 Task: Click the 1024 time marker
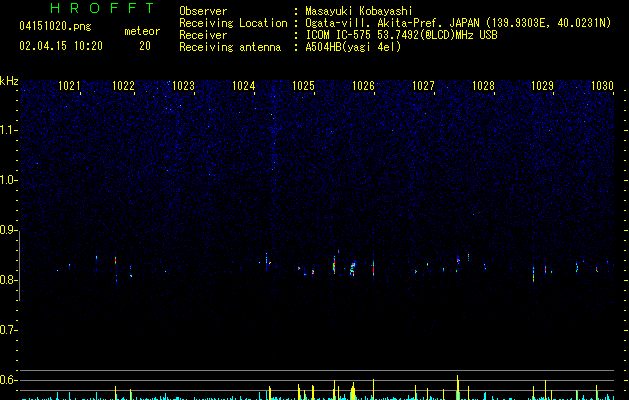pos(243,85)
